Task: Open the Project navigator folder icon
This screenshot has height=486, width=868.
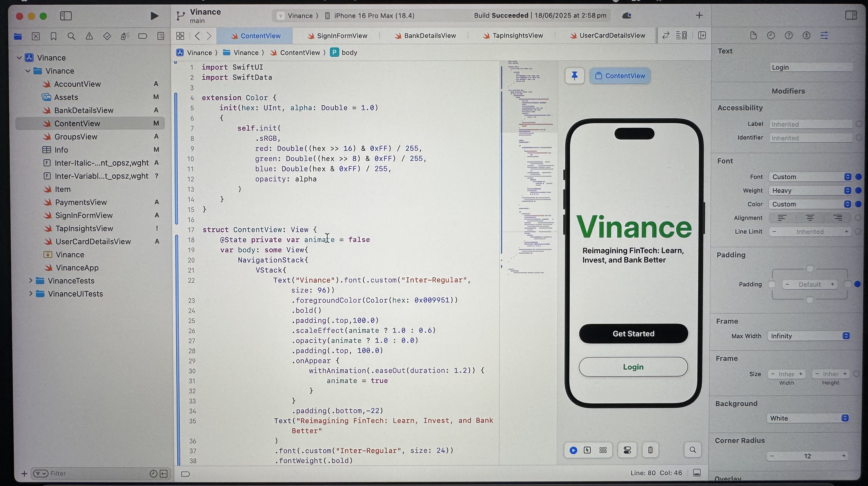Action: click(x=17, y=36)
